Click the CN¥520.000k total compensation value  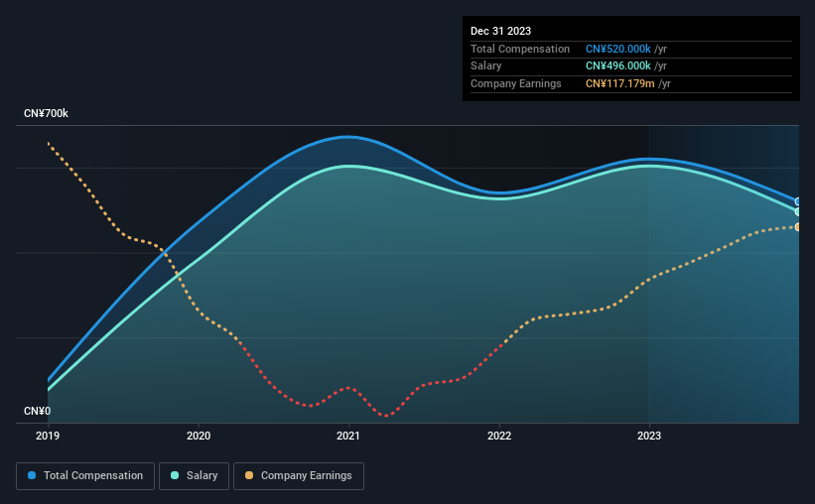point(618,49)
